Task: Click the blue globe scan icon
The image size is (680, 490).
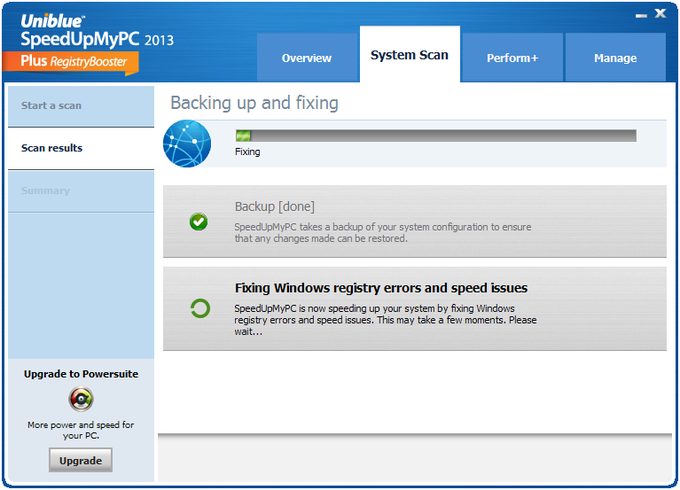Action: [x=187, y=144]
